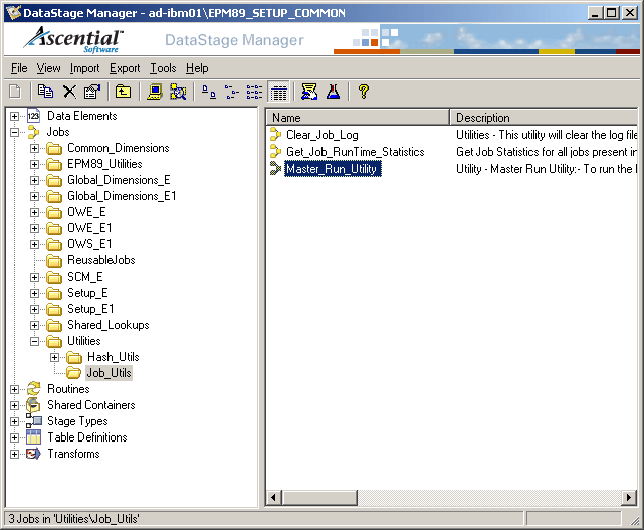Sort by the Name column header

click(357, 118)
